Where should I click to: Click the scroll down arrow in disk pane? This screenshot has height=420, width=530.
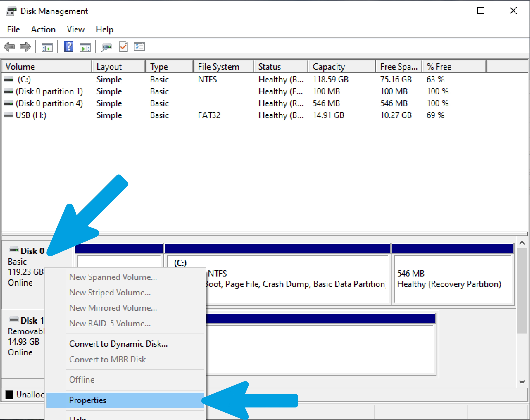[x=522, y=382]
